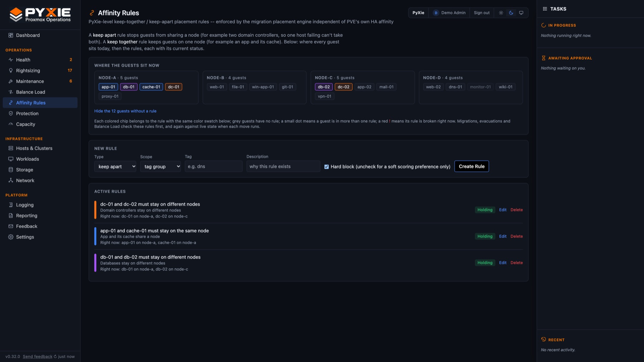Click the purple swatch of db-01 rule

(x=95, y=263)
